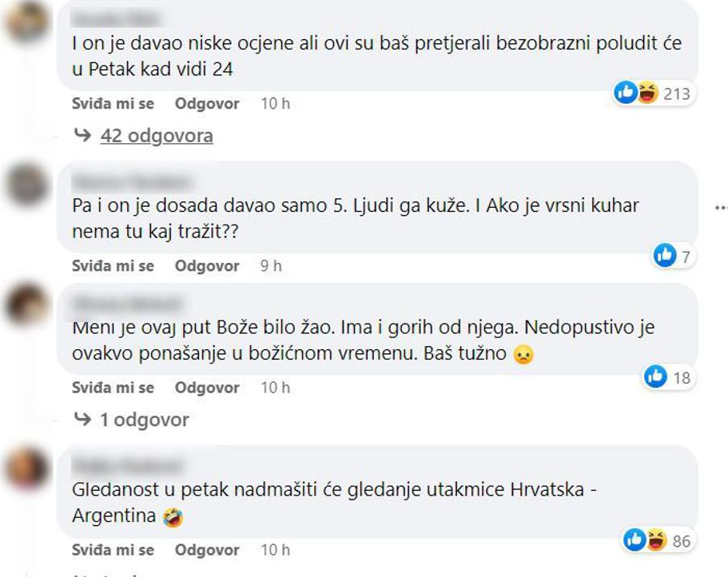Viewport: 728px width, 577px height.
Task: Click Odgovor under the Hrvatska - Argentina comment
Action: [207, 550]
